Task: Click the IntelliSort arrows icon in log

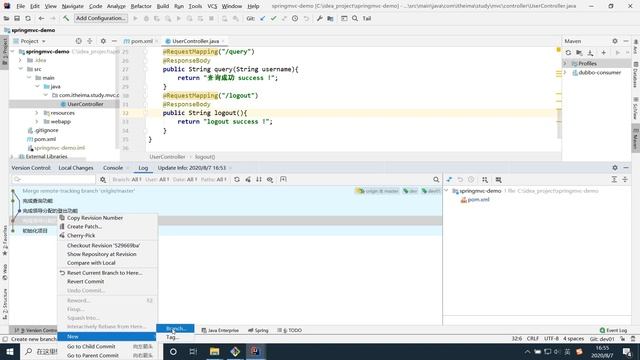Action: click(x=259, y=180)
